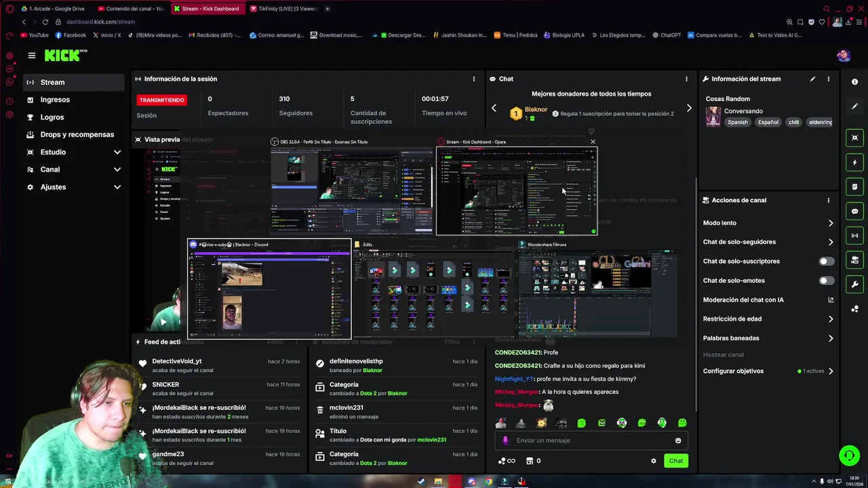Select the pencil edit icon in right rail

pyautogui.click(x=854, y=106)
